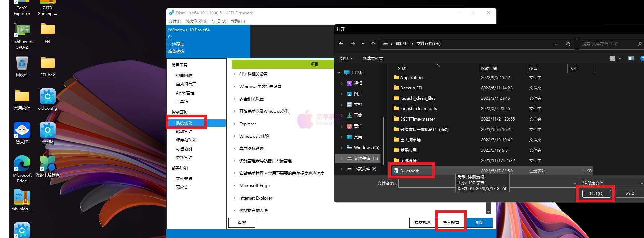The width and height of the screenshot is (644, 238).
Task: Open the 帮助(H) menu in Dism++
Action: click(238, 21)
